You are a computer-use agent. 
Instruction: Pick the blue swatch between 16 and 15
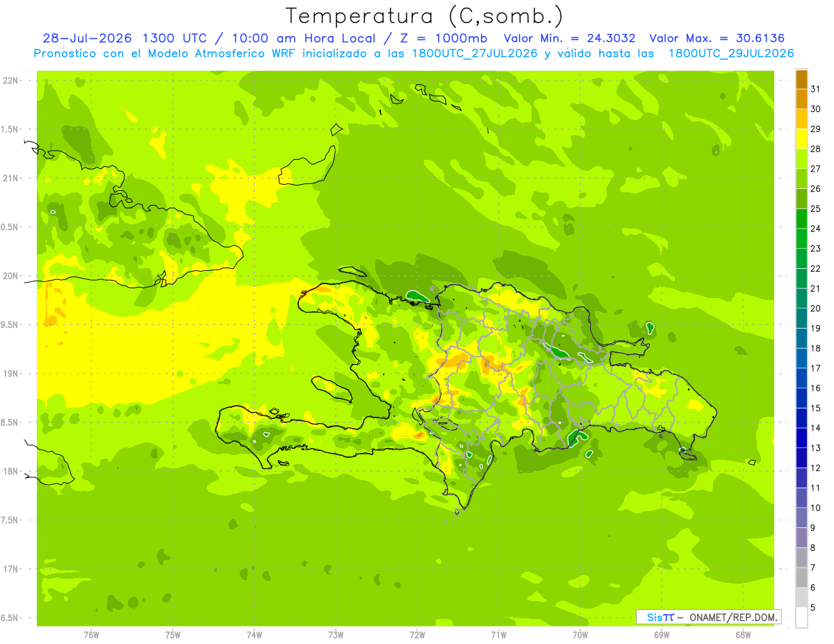point(801,398)
